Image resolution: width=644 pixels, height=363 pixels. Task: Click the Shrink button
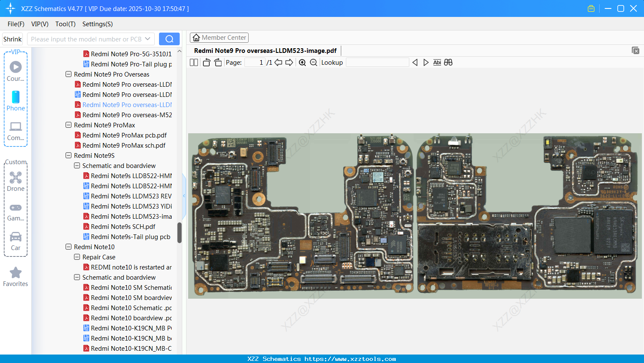click(13, 39)
